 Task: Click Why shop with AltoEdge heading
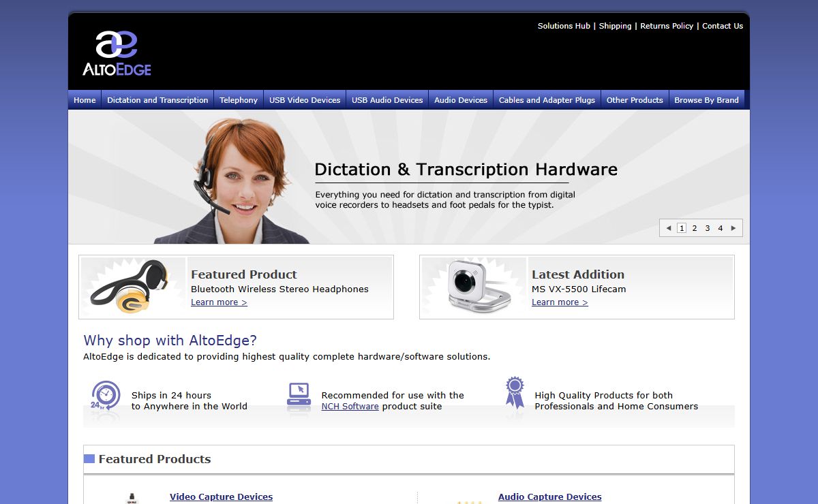(x=170, y=341)
